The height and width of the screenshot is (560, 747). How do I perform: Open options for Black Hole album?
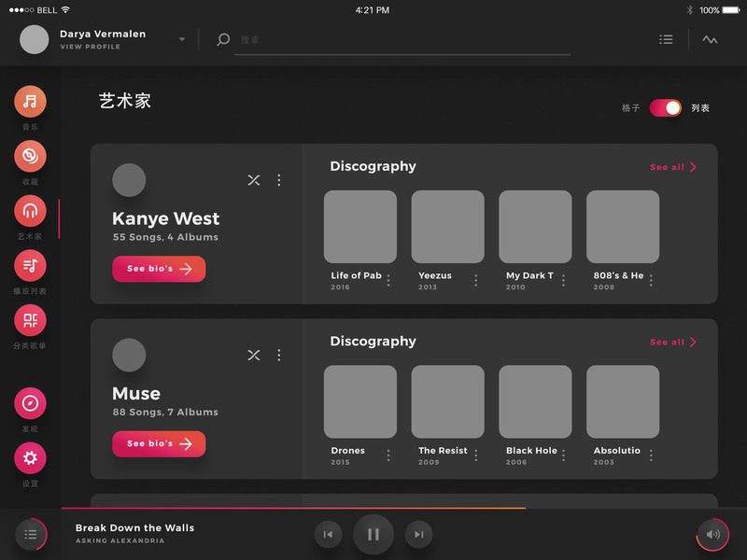coord(564,455)
